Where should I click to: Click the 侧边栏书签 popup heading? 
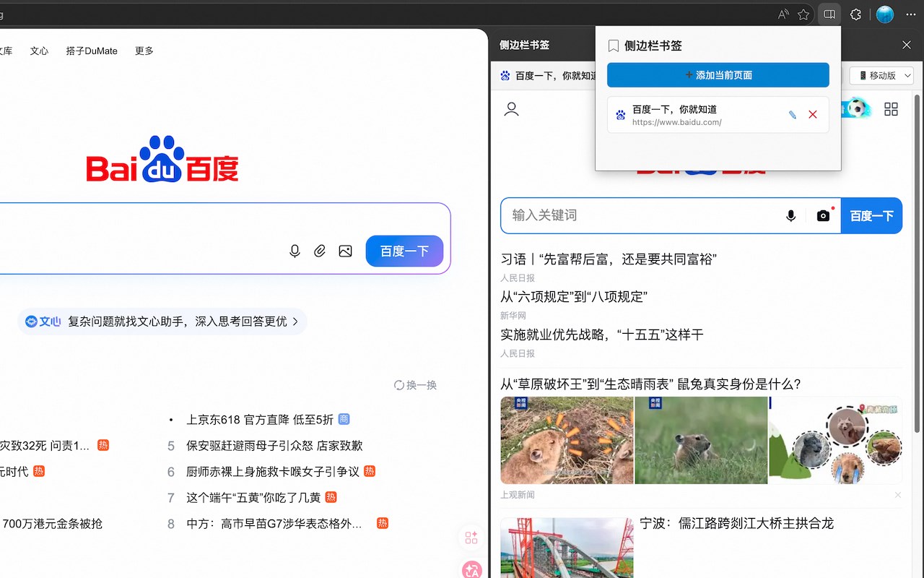coord(653,46)
